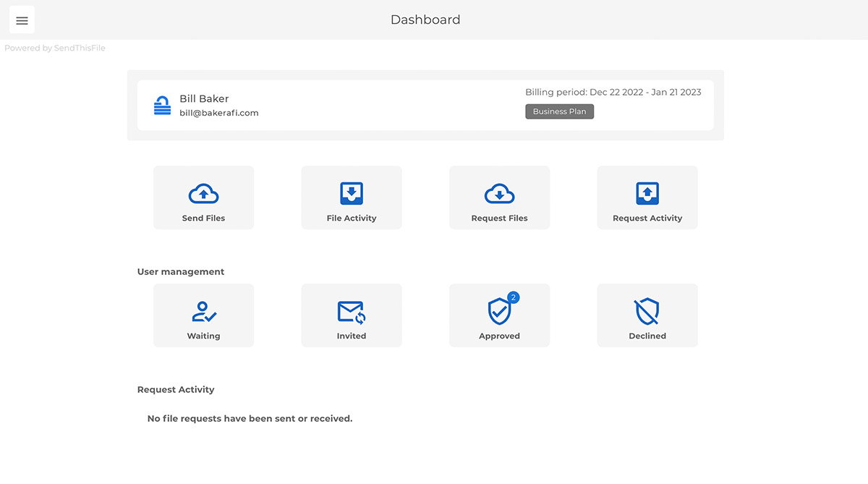Screen dimensions: 868x484
Task: Click the Business Plan badge
Action: (x=559, y=111)
